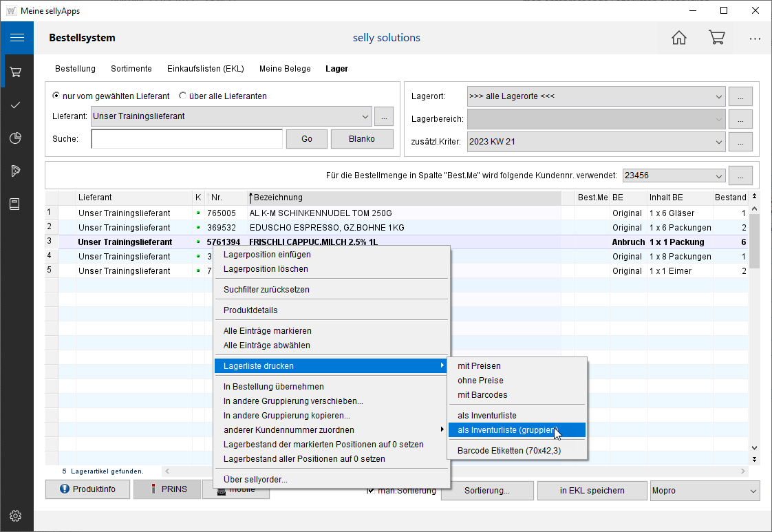Click the shopping cart sidebar icon
Screen dimensions: 772x532
click(x=17, y=72)
